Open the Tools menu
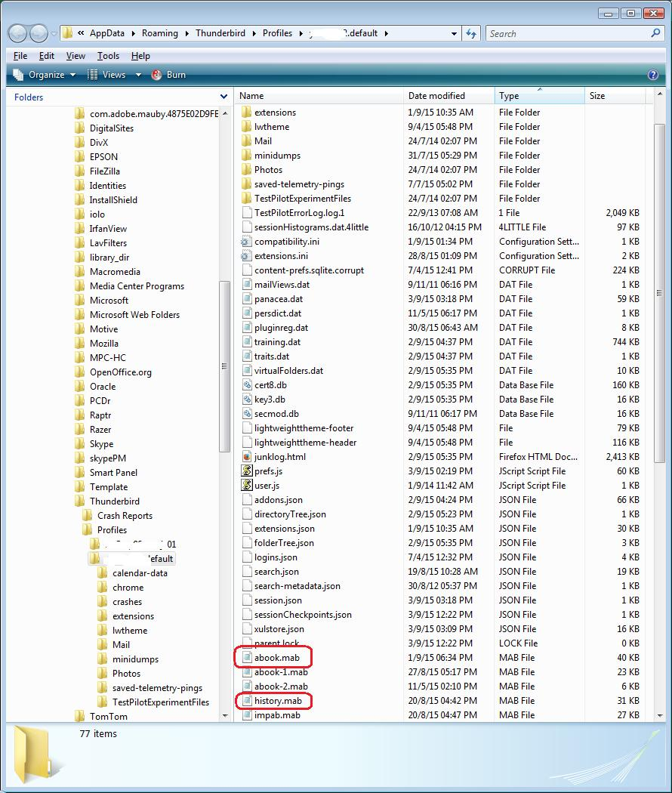 (x=108, y=55)
